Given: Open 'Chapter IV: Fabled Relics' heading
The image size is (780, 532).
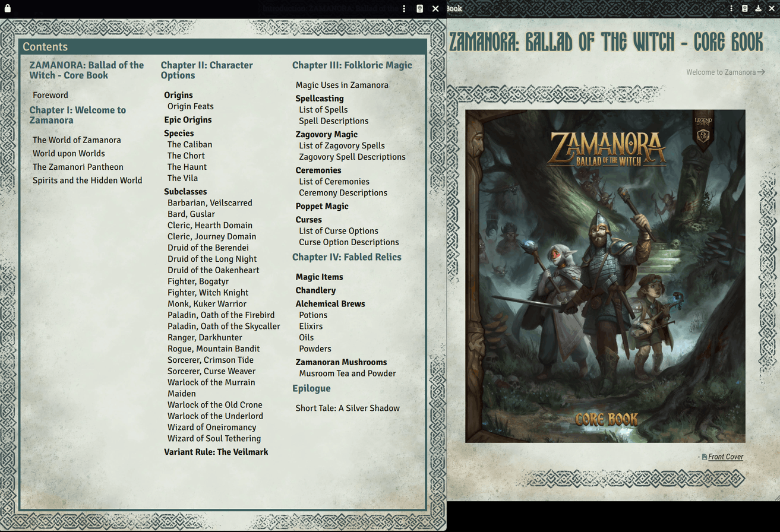Looking at the screenshot, I should coord(347,257).
